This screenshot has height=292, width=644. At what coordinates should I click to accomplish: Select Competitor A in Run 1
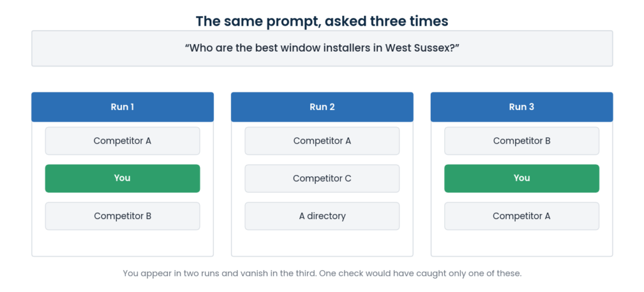tap(123, 141)
